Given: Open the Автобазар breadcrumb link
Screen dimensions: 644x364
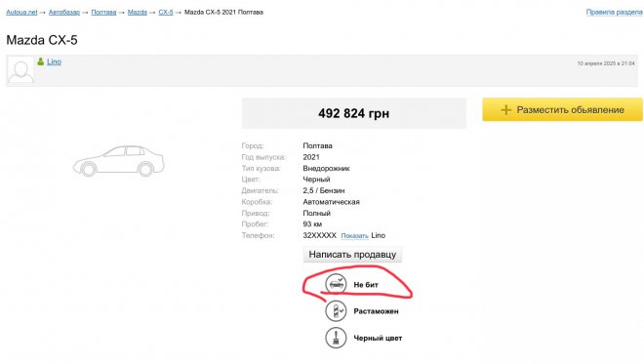Looking at the screenshot, I should tap(64, 13).
